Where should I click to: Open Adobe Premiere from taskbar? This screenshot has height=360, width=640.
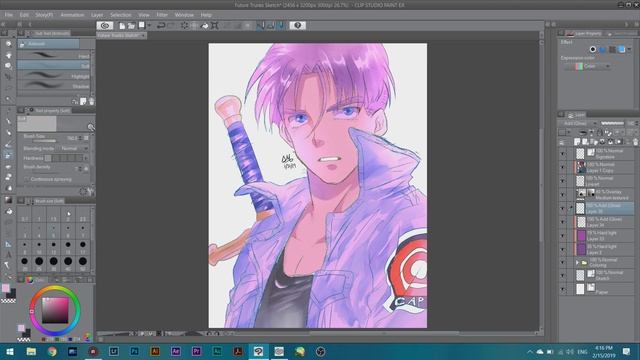pos(196,351)
